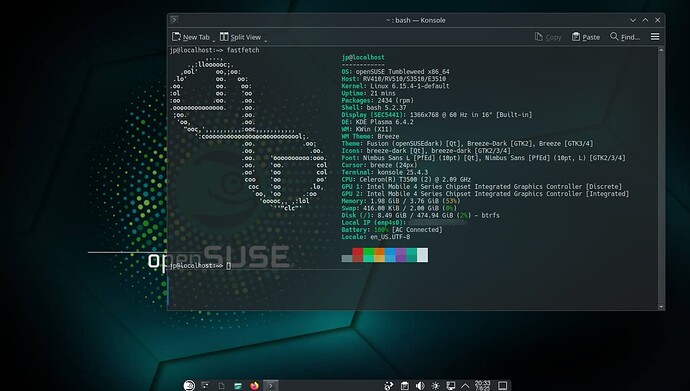
Task: Click the document icon in the panel
Action: 222,386
